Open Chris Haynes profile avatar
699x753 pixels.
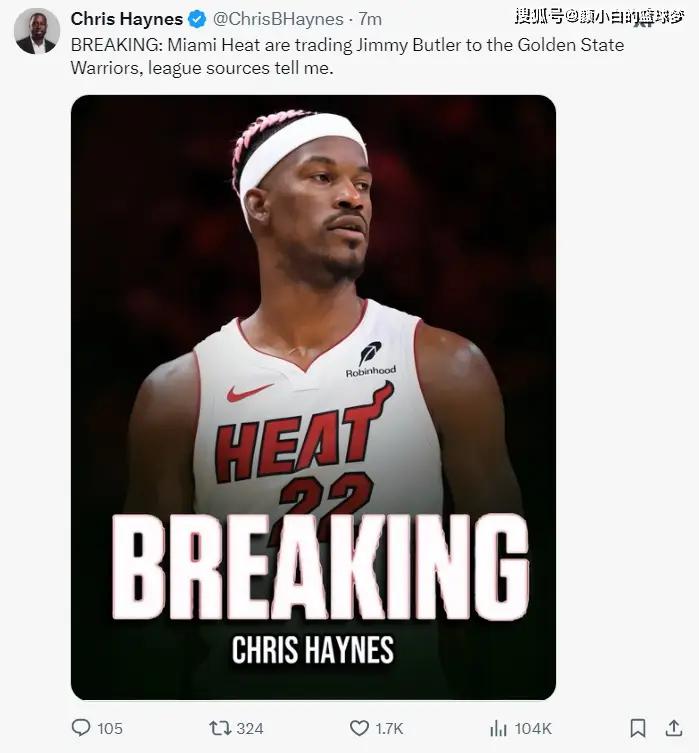[37, 31]
